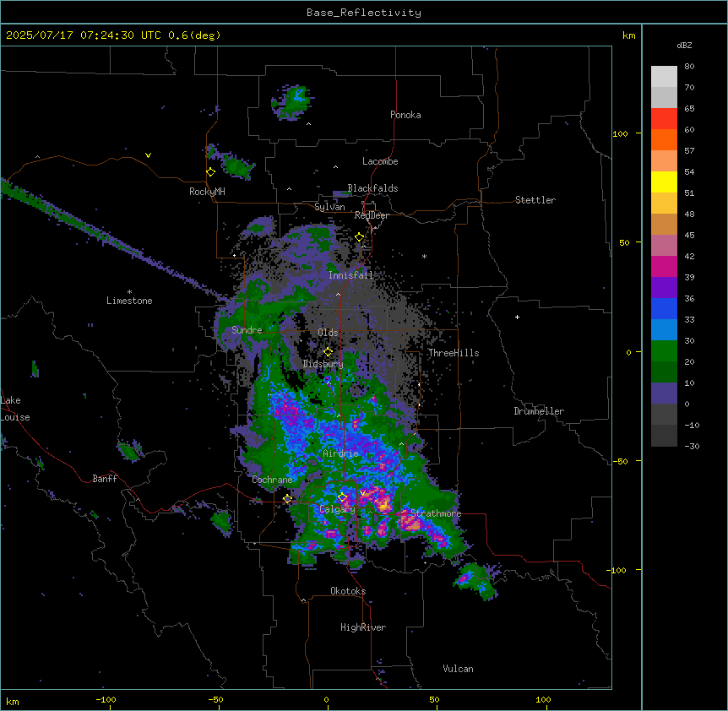Select the asterisk marker above Limestone label
728x711 pixels.
[129, 292]
